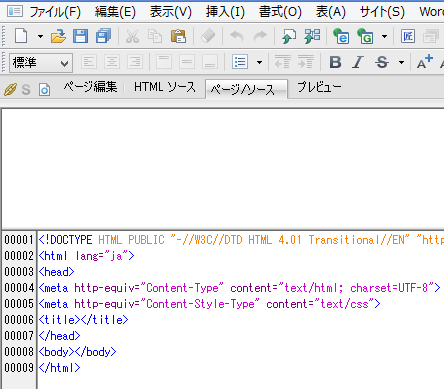Toggle strikethrough formatting
The width and height of the screenshot is (444, 389).
point(382,62)
